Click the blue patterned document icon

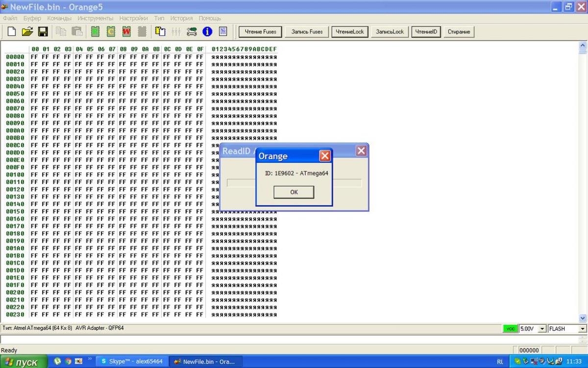tap(223, 32)
